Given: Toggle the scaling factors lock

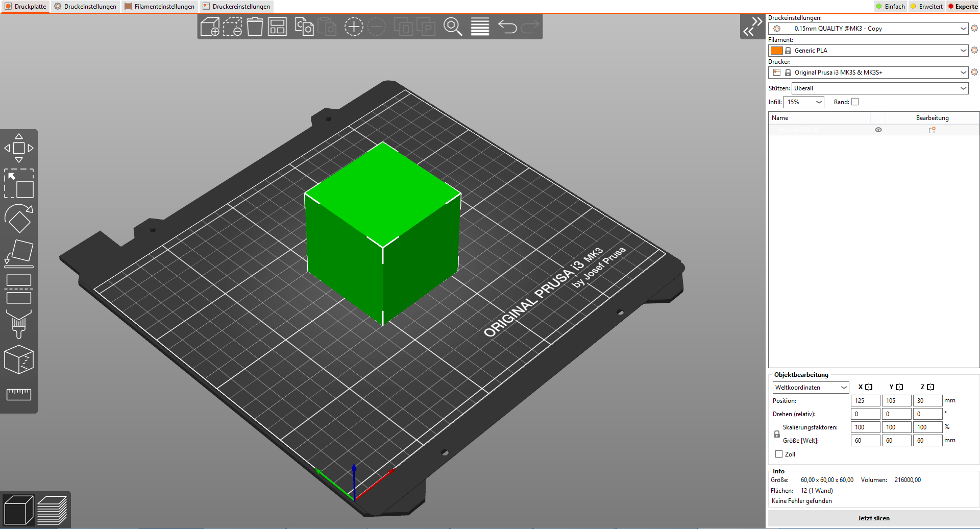Looking at the screenshot, I should (777, 434).
